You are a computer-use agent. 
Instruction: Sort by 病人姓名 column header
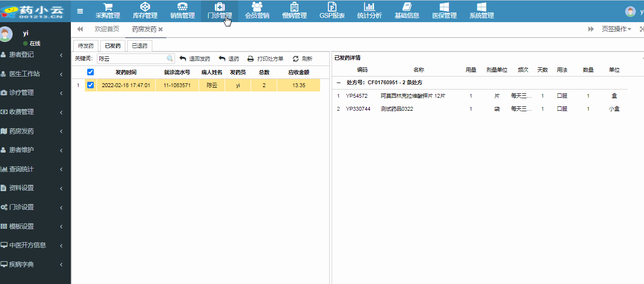pos(212,72)
